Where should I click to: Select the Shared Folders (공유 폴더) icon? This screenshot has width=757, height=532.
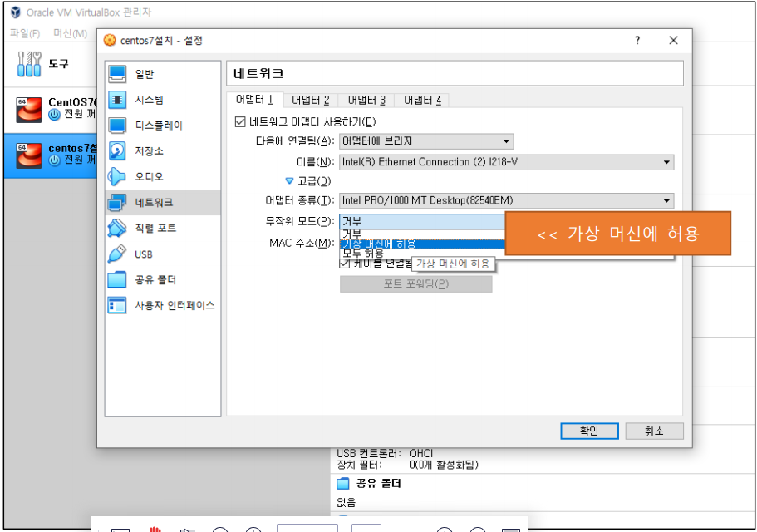tap(117, 279)
